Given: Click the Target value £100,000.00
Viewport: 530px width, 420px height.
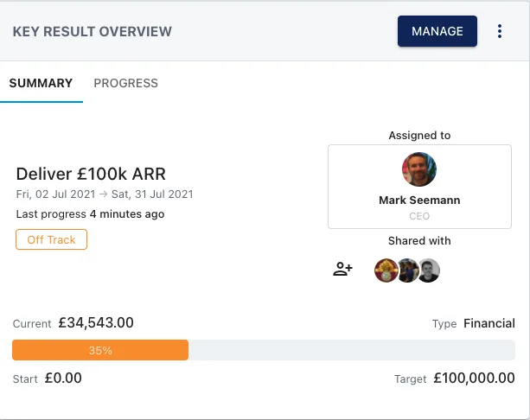Looking at the screenshot, I should [474, 379].
